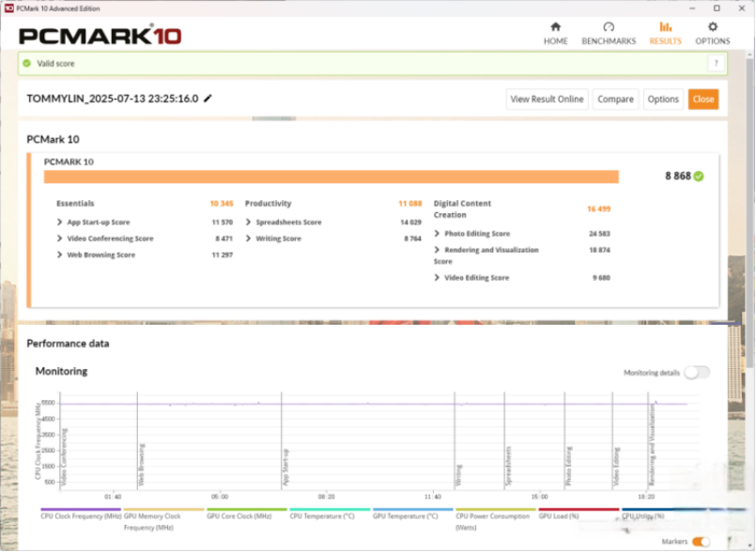Click the orange PCMark 10 score bar

pyautogui.click(x=332, y=177)
